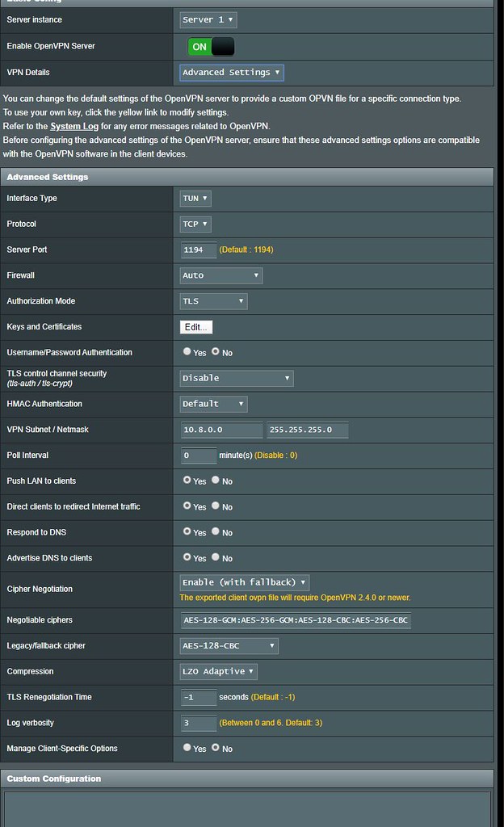Select No for redirect Internet traffic

pos(216,506)
